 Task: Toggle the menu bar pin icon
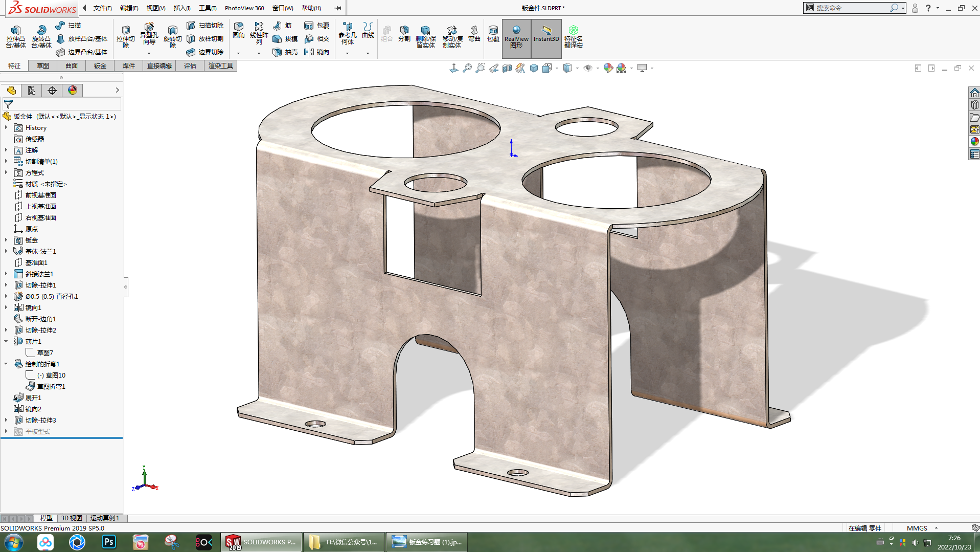click(x=338, y=8)
